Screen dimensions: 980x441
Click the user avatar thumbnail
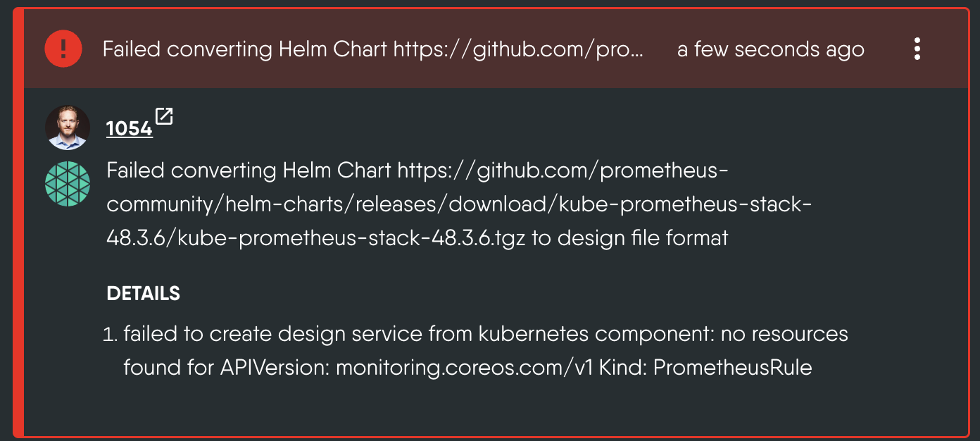[x=68, y=127]
